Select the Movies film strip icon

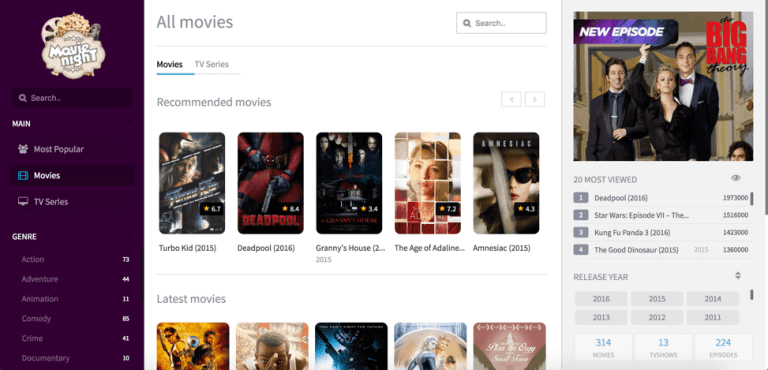(x=23, y=175)
